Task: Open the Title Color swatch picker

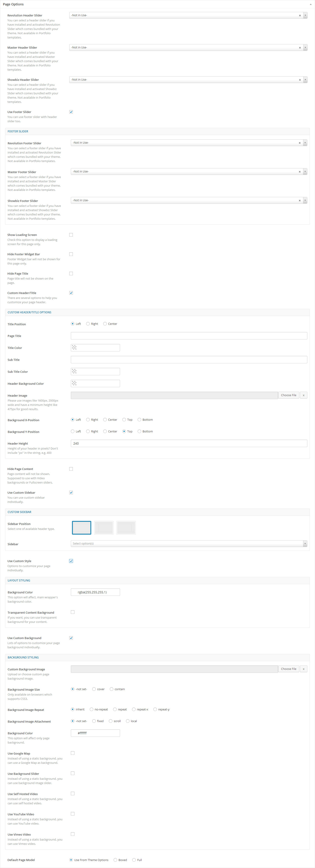Action: [x=74, y=348]
